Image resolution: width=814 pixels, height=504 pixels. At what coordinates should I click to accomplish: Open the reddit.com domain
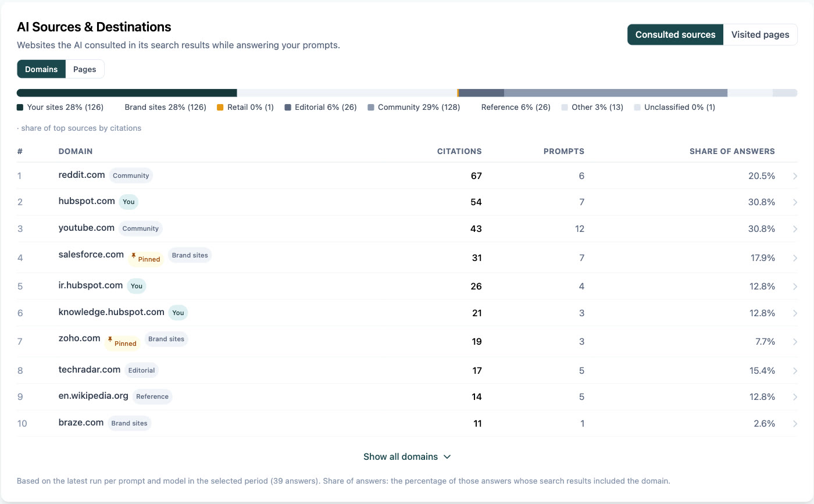tap(82, 175)
